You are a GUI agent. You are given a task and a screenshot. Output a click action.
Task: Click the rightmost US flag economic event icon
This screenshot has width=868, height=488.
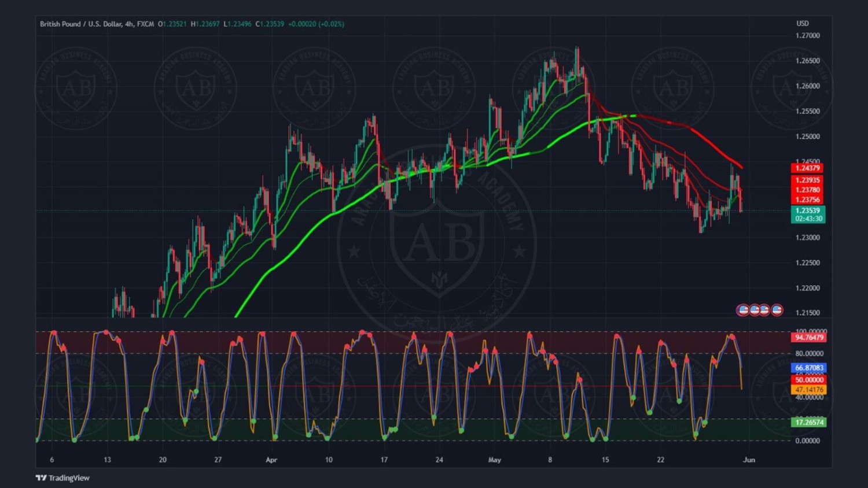[777, 310]
